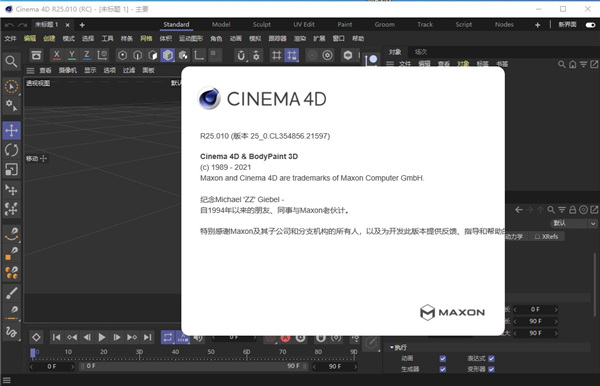Toggle the Enable Snap magnet icon
600x386 pixels.
coord(241,56)
